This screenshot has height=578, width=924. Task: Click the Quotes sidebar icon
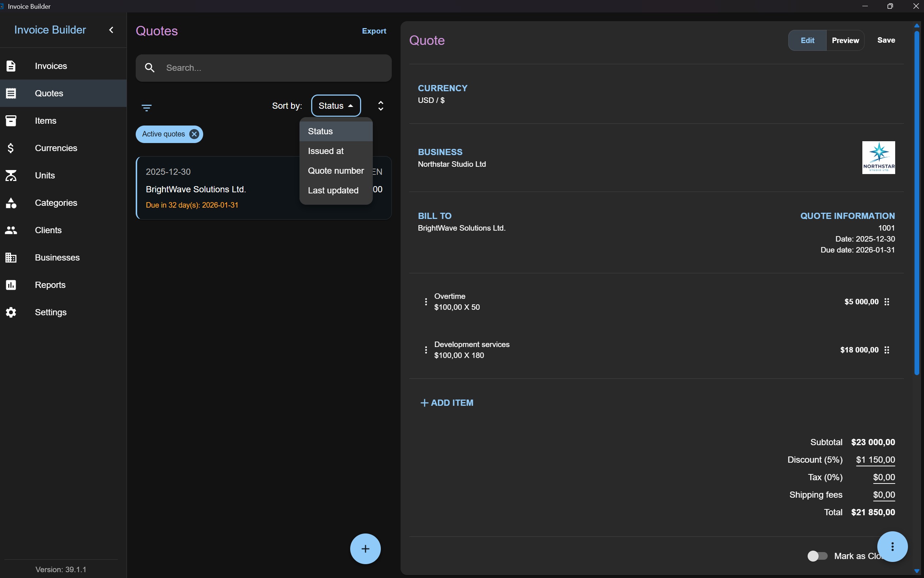[x=11, y=93]
